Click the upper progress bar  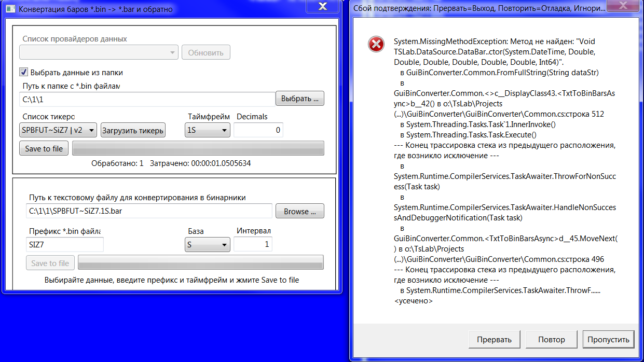(x=198, y=148)
